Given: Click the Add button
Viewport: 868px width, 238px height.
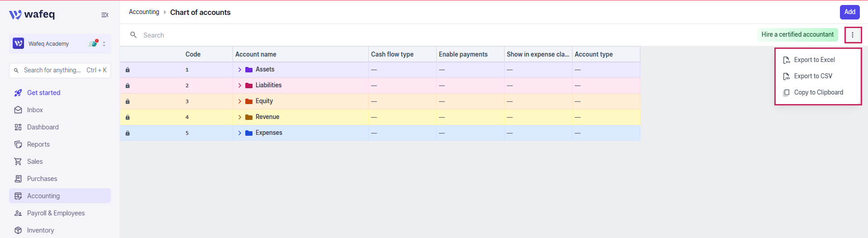Looking at the screenshot, I should coord(849,12).
